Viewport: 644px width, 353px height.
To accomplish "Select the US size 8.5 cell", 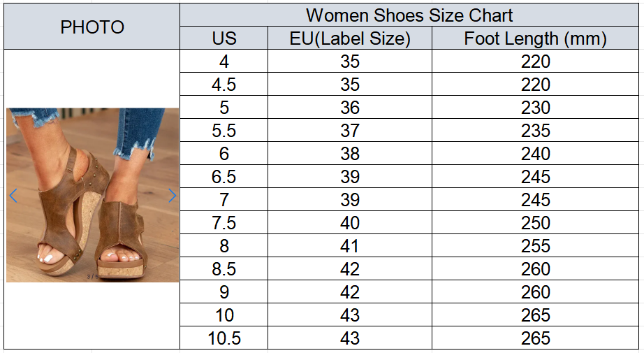I will pos(224,268).
